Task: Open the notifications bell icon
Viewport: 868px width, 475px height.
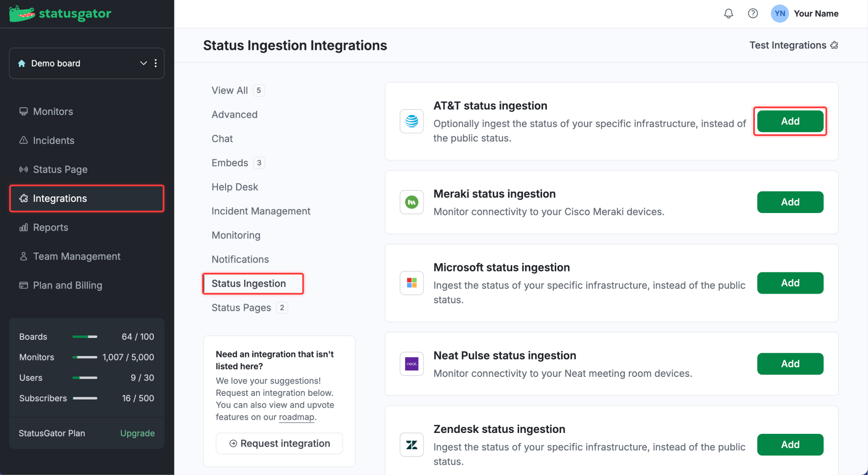Action: [x=728, y=14]
